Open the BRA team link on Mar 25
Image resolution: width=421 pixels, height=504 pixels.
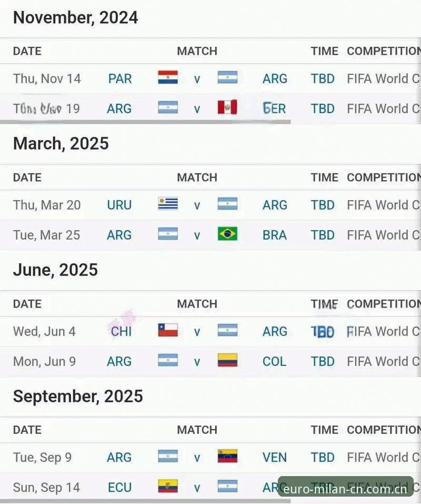point(275,235)
